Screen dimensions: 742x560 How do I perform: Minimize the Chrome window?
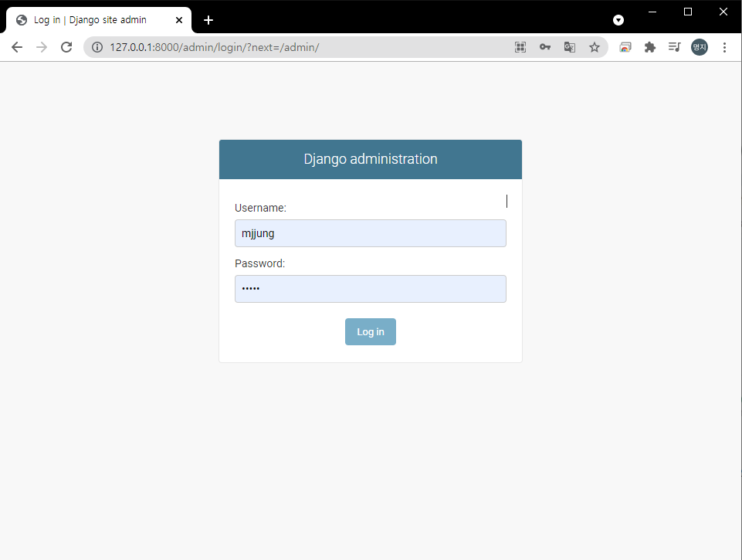point(652,12)
